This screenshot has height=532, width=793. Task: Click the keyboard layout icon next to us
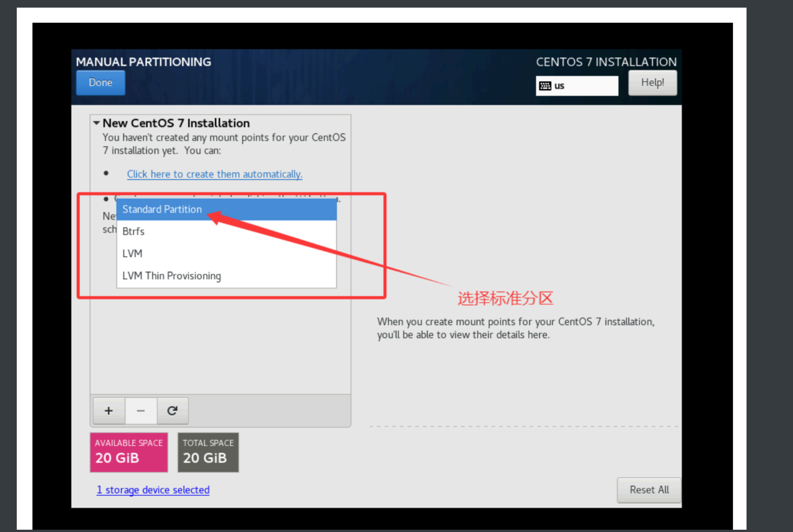click(x=545, y=86)
